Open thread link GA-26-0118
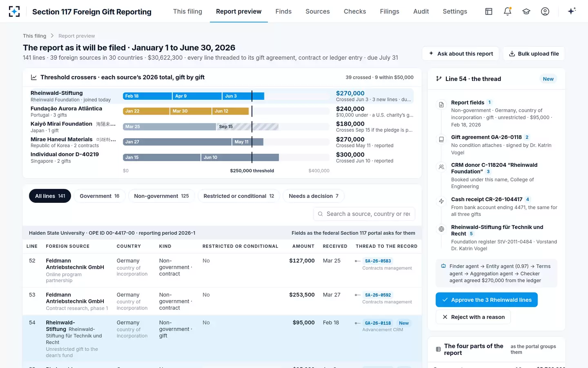Viewport: 588px width, 368px height. click(378, 323)
